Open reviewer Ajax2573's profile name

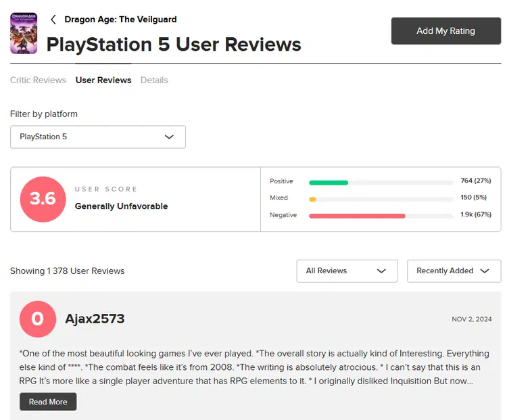[x=95, y=319]
